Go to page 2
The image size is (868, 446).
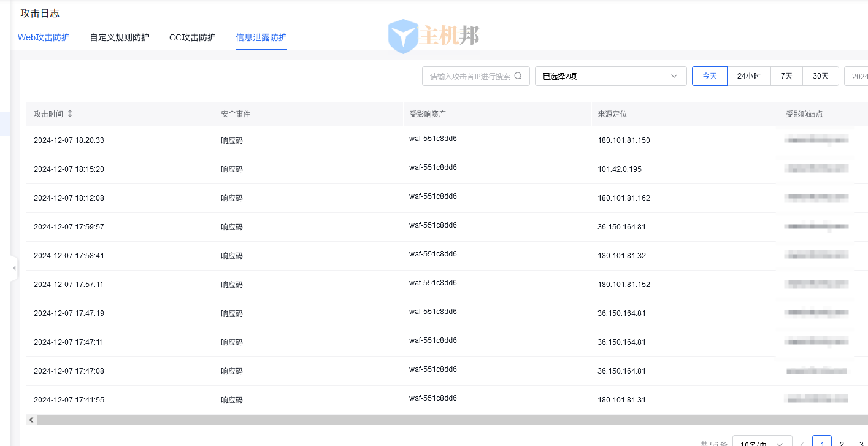pyautogui.click(x=842, y=444)
